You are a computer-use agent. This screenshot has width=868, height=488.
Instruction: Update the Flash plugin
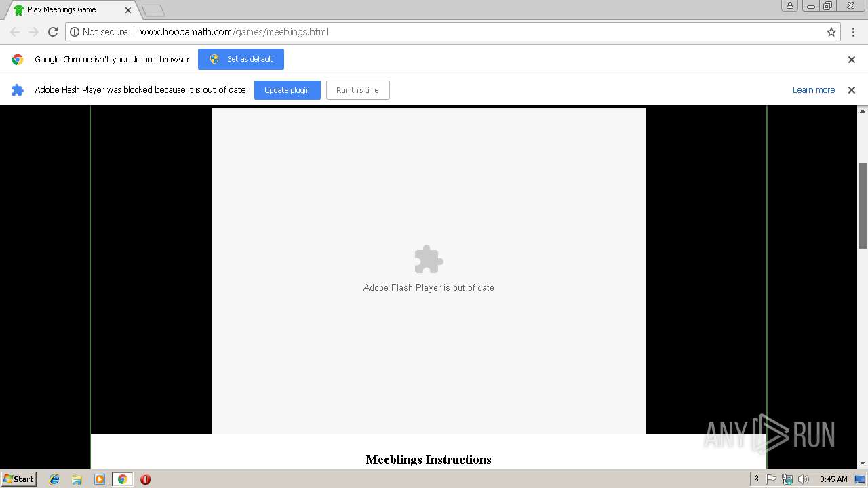[287, 90]
